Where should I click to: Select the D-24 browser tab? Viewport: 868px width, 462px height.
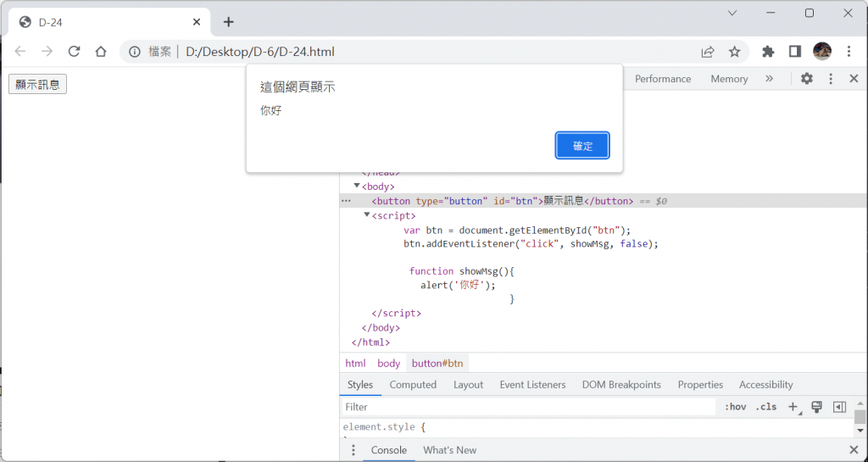(109, 22)
